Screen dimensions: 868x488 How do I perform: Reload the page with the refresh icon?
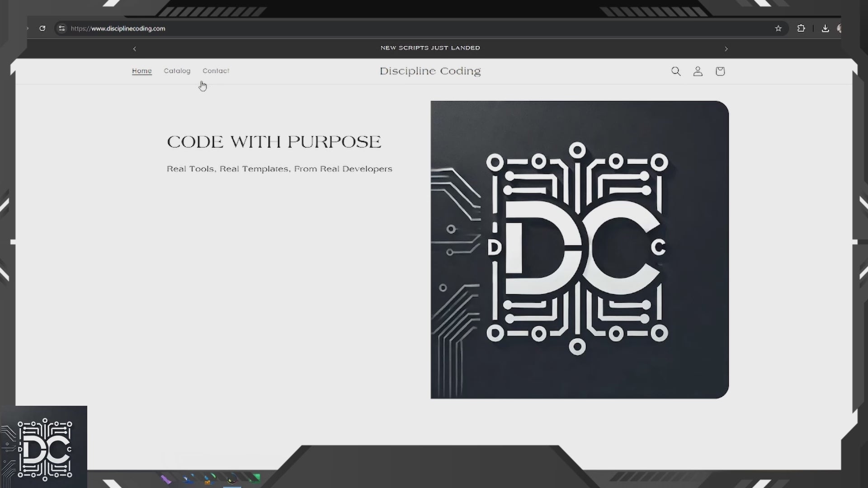click(x=42, y=28)
